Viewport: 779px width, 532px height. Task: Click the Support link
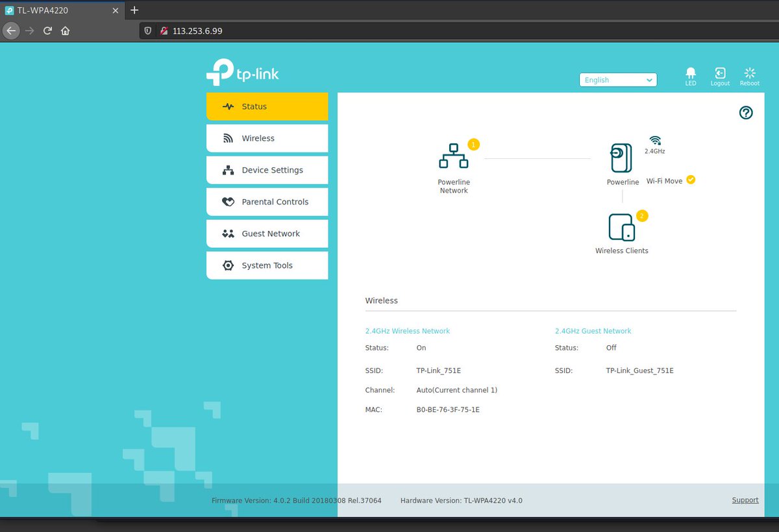745,500
